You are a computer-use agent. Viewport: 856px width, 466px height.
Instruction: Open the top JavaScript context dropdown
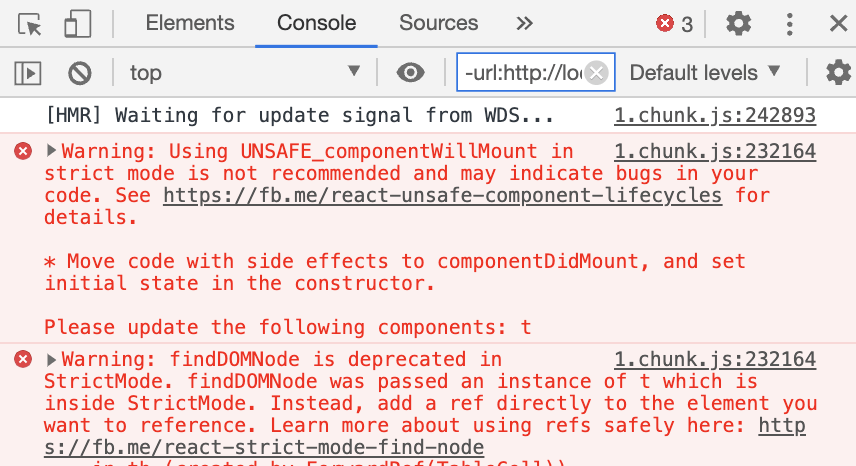245,72
